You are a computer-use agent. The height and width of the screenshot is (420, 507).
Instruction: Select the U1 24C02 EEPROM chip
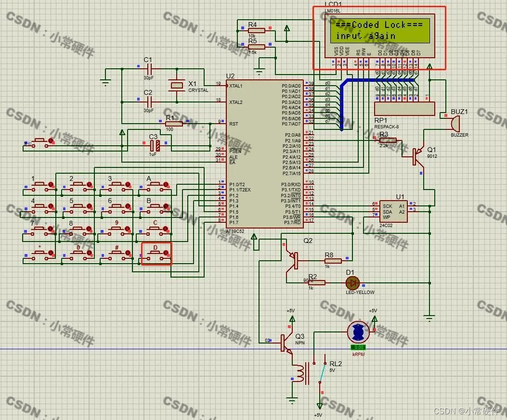(x=393, y=211)
